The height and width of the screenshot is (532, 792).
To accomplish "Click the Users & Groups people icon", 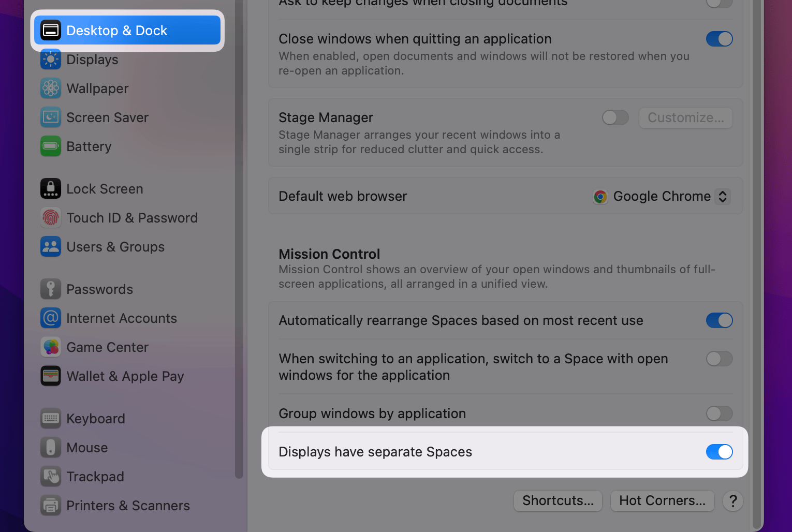I will point(51,247).
